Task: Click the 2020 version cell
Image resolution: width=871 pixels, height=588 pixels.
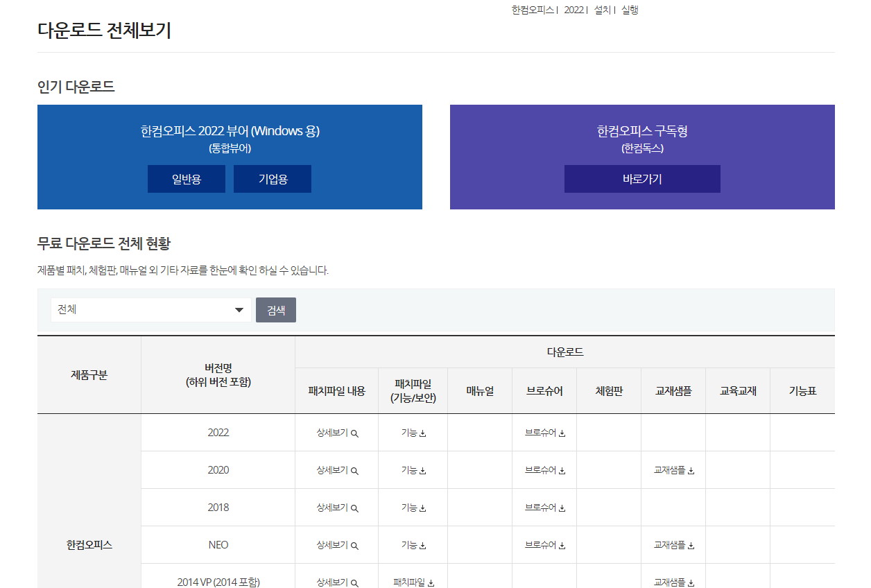Action: [218, 470]
